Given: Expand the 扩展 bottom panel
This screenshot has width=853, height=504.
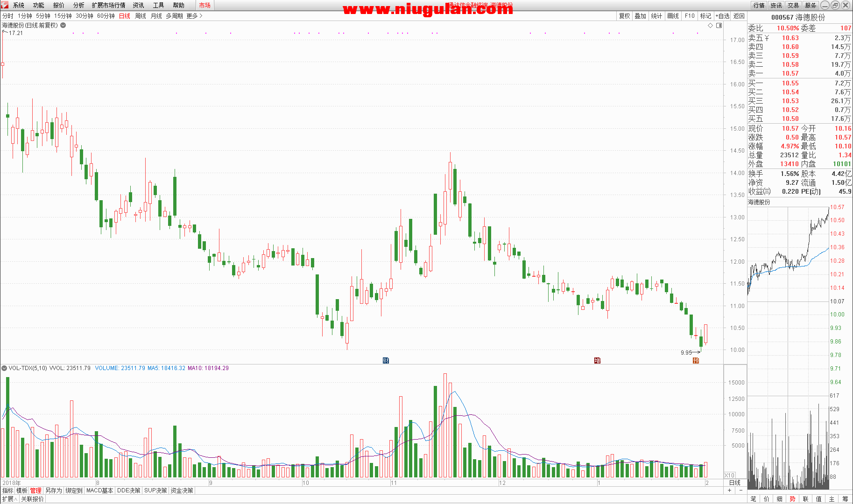Looking at the screenshot, I should point(10,499).
